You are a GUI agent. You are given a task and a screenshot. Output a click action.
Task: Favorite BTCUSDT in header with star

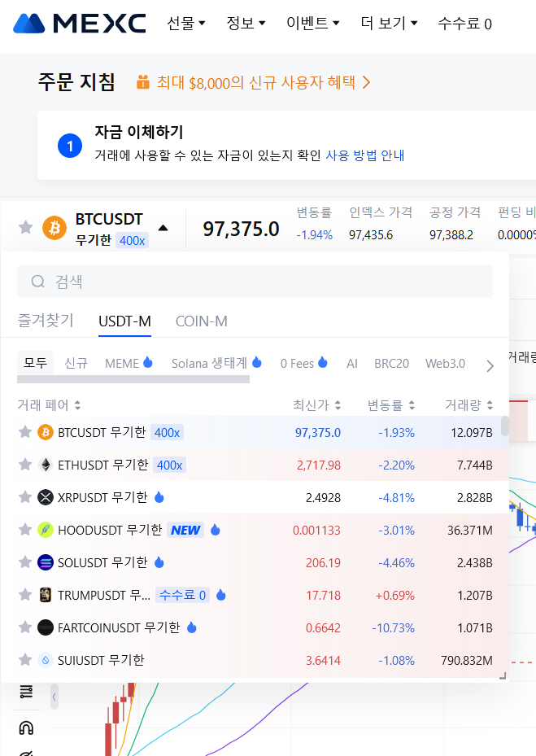pyautogui.click(x=25, y=227)
